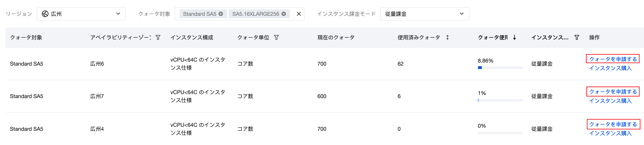This screenshot has width=644, height=145.
Task: Clear all quota target filters
Action: pyautogui.click(x=299, y=14)
